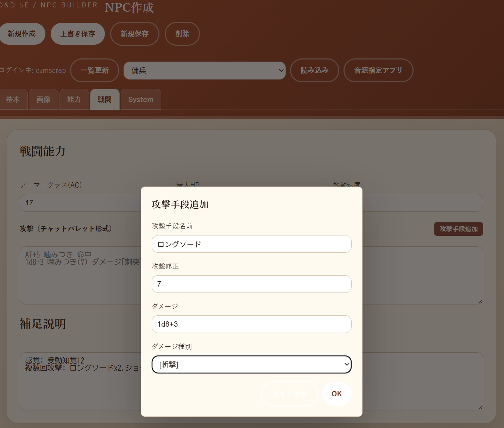Image resolution: width=504 pixels, height=428 pixels.
Task: Click the 攻撃手段名前 field with ロングソード
Action: (252, 244)
